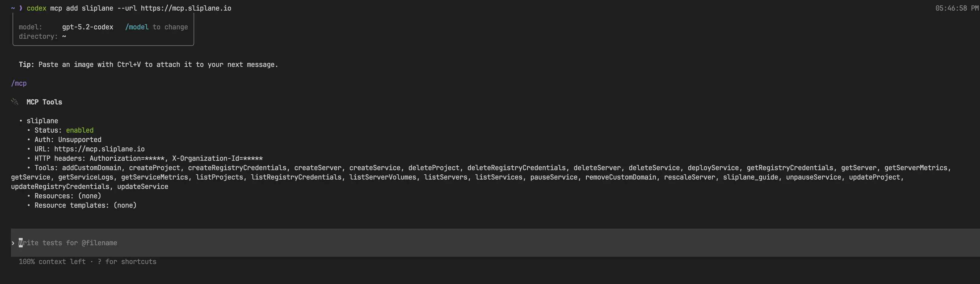Click the gpt-5.2-codex model name
980x284 pixels.
tap(87, 27)
